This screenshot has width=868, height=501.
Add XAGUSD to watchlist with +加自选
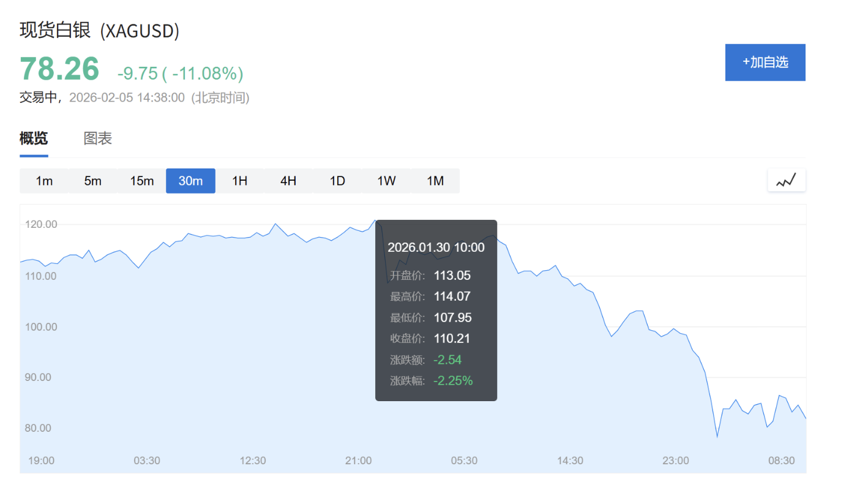click(765, 62)
